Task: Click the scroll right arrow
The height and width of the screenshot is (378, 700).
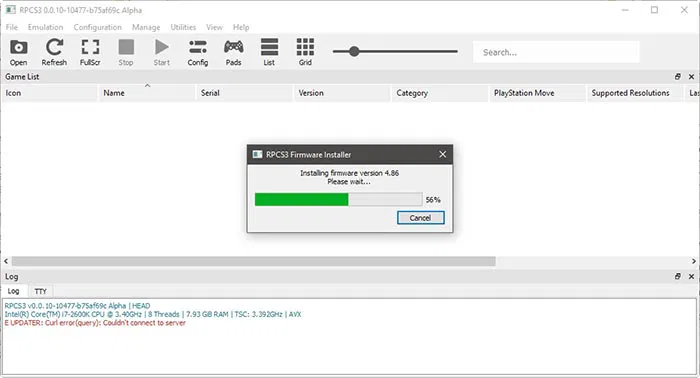Action: (694, 261)
